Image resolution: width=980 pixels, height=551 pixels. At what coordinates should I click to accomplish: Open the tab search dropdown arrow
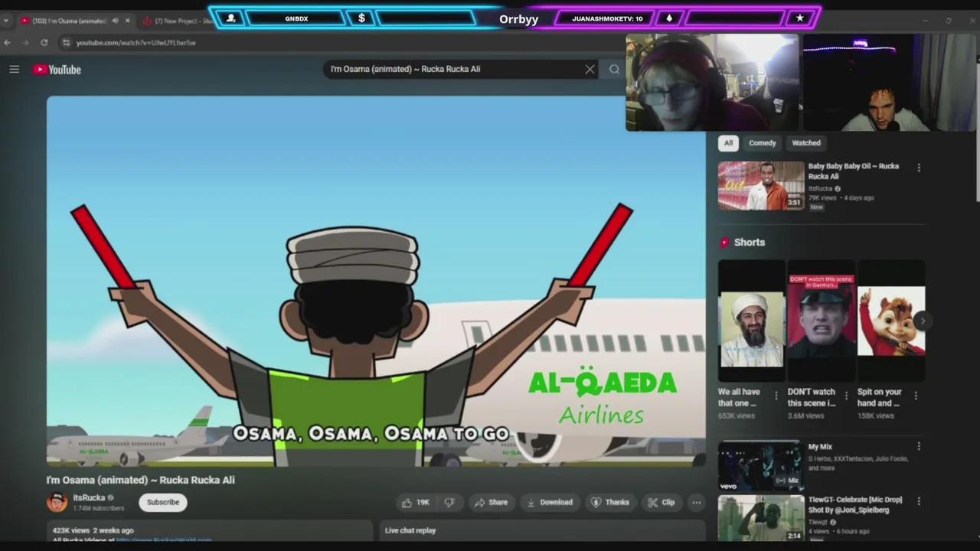[6, 21]
